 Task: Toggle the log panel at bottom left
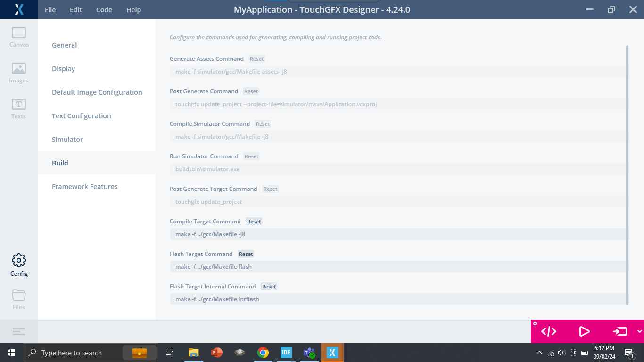(x=19, y=331)
